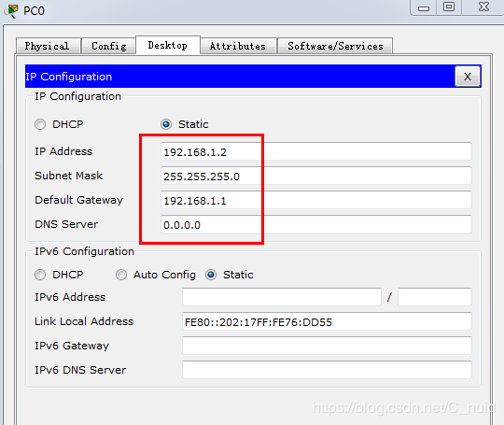This screenshot has width=504, height=425.
Task: Select Static under IPv6 Configuration
Action: click(211, 275)
